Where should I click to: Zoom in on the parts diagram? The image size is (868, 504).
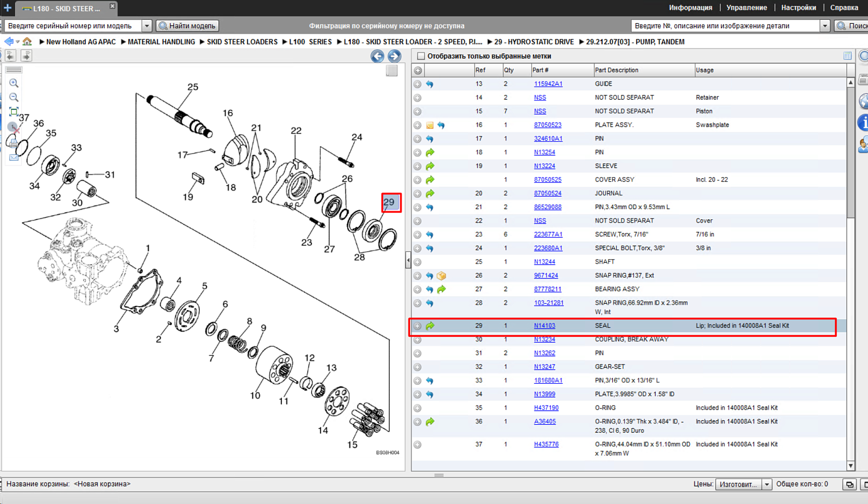[x=14, y=83]
